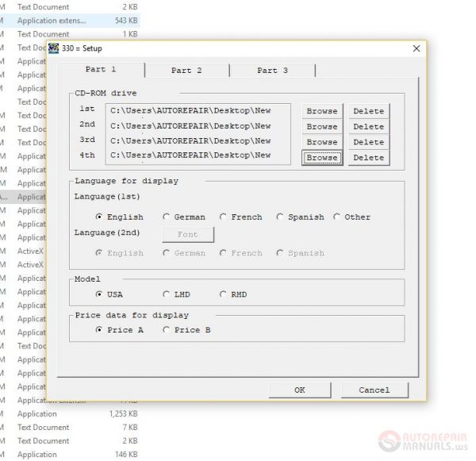Image resolution: width=476 pixels, height=461 pixels.
Task: Select Other as 1st language
Action: 351,217
